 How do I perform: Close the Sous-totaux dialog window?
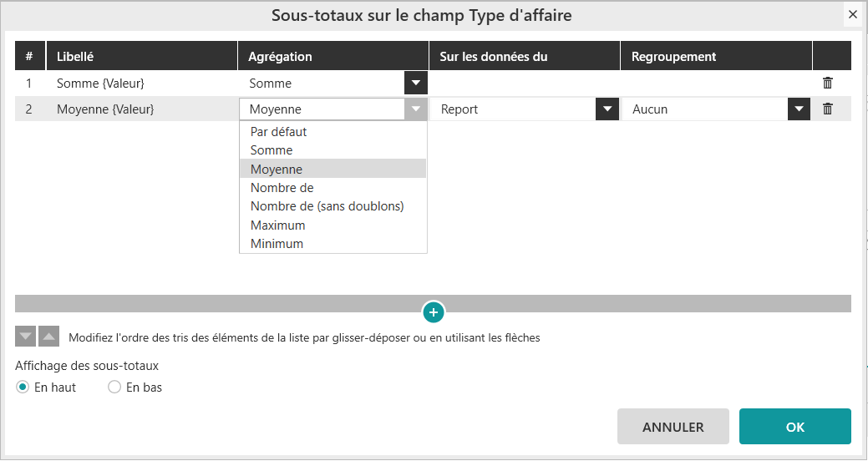click(852, 15)
